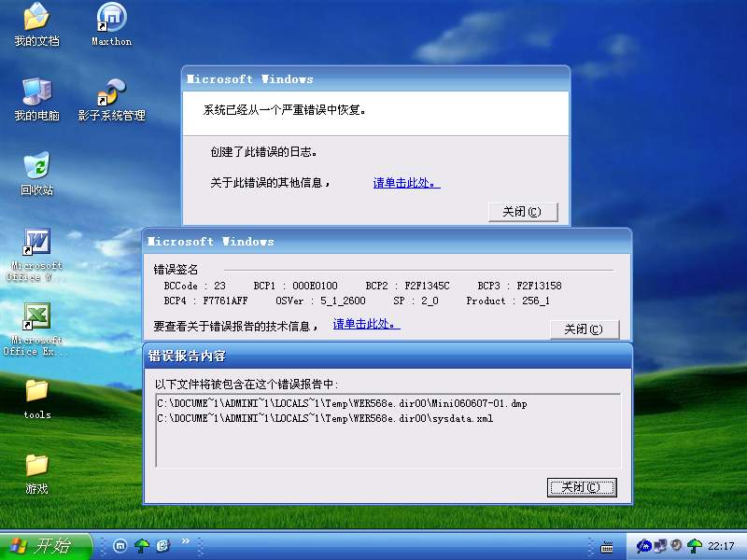Open the 我的电脑 desktop icon

36,99
